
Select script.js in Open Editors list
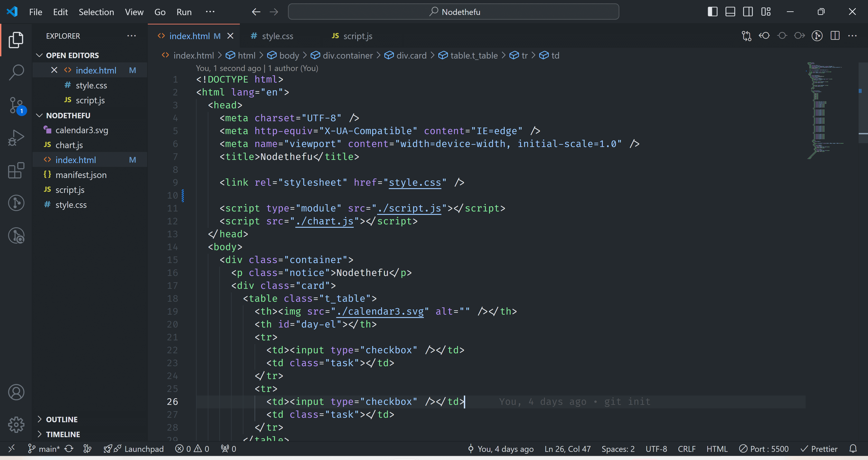(90, 100)
